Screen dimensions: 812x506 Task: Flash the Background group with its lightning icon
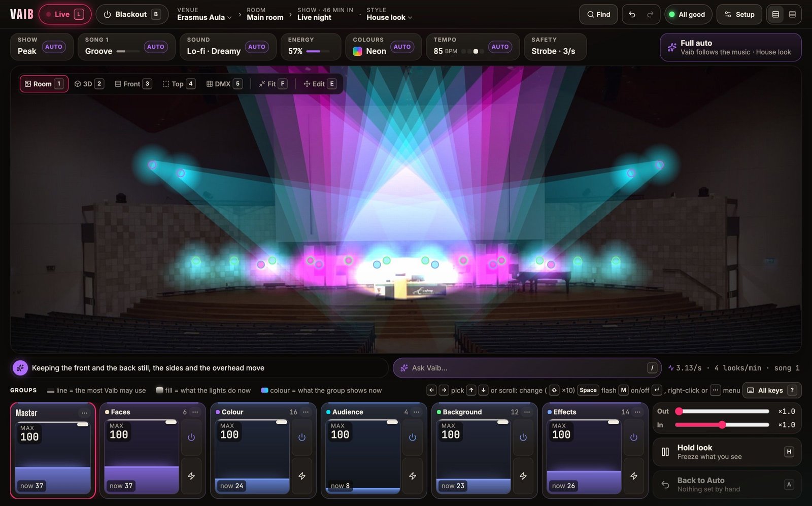click(523, 476)
